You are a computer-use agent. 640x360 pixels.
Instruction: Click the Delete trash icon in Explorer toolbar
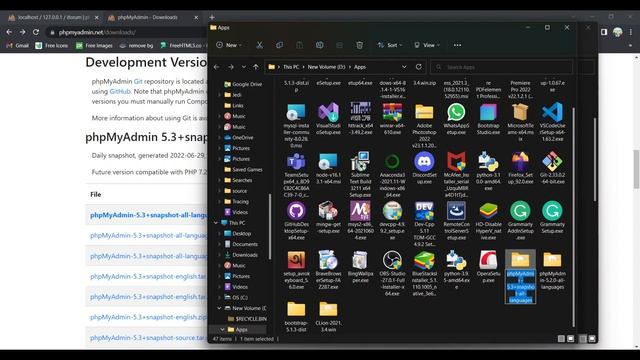360,45
